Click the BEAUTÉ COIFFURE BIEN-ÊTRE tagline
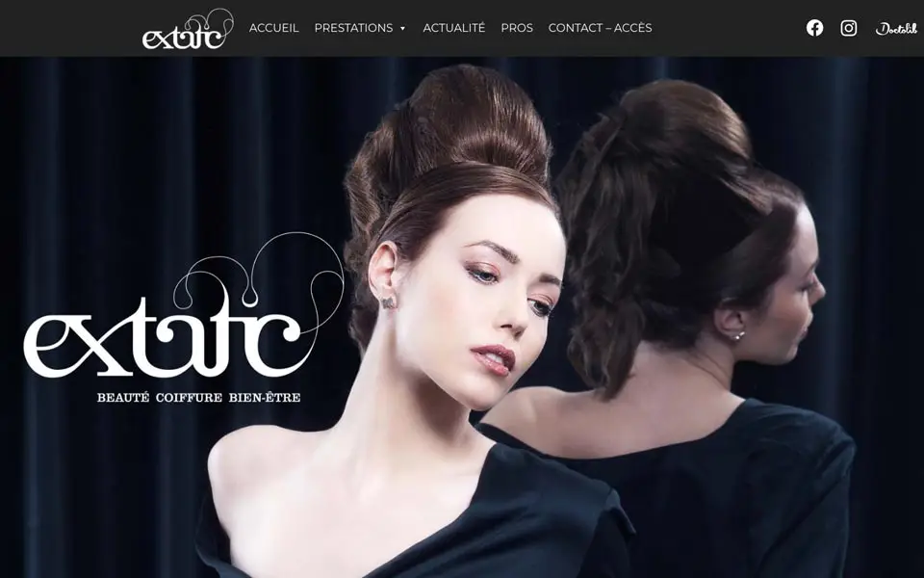The height and width of the screenshot is (578, 924). point(198,397)
